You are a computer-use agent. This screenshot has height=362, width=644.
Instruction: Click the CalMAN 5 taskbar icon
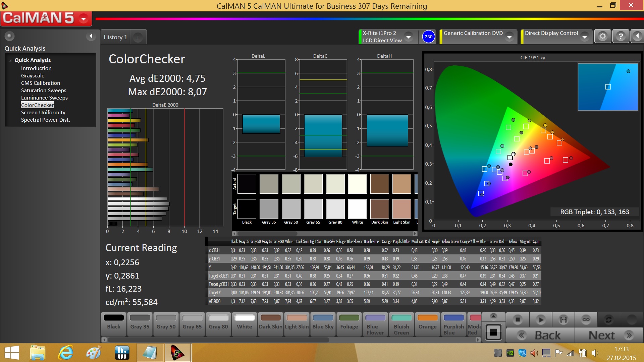tap(177, 353)
